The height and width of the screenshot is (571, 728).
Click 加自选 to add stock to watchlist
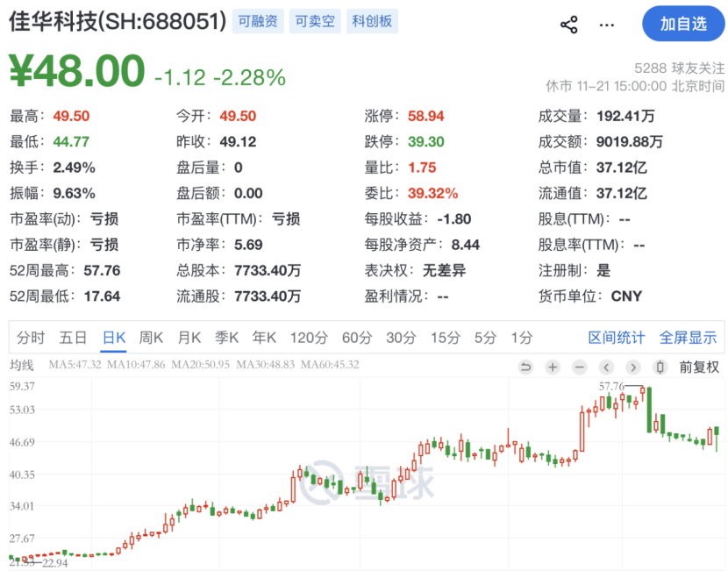[x=683, y=25]
